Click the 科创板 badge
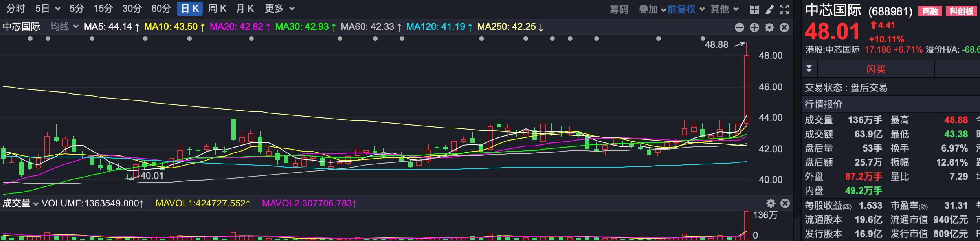Viewport: 980px width, 241px height. pyautogui.click(x=961, y=11)
